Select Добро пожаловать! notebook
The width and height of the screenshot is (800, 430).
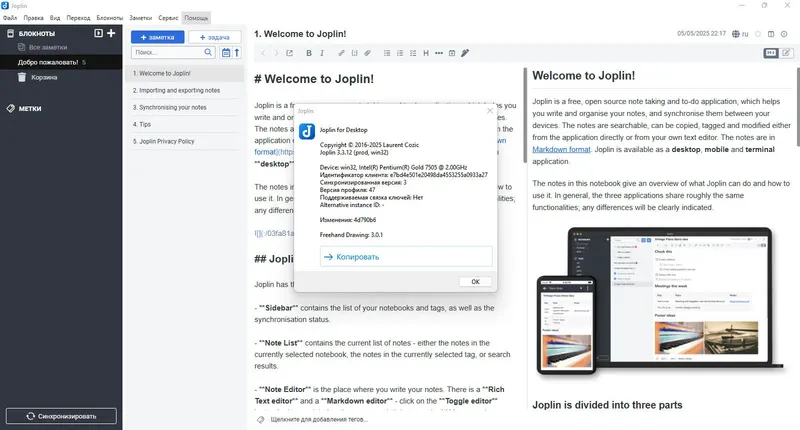click(61, 62)
